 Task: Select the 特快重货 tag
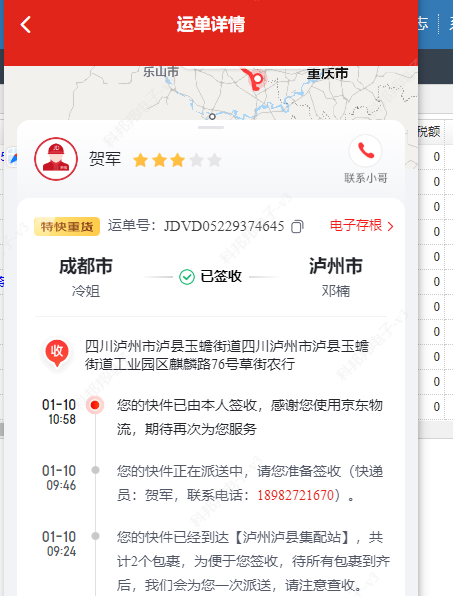(x=67, y=227)
